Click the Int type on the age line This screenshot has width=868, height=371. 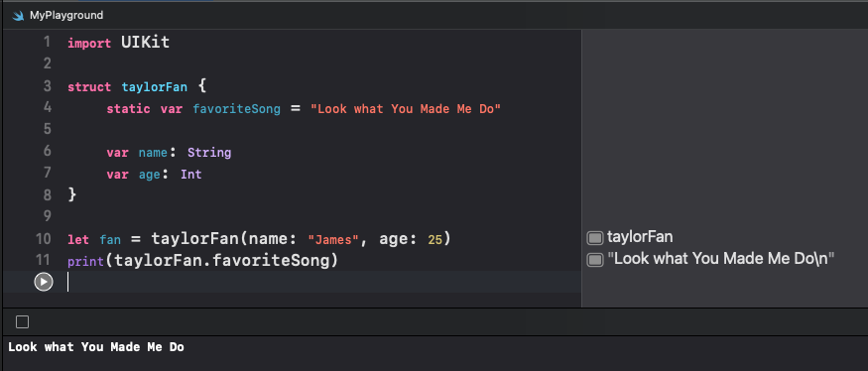[191, 175]
